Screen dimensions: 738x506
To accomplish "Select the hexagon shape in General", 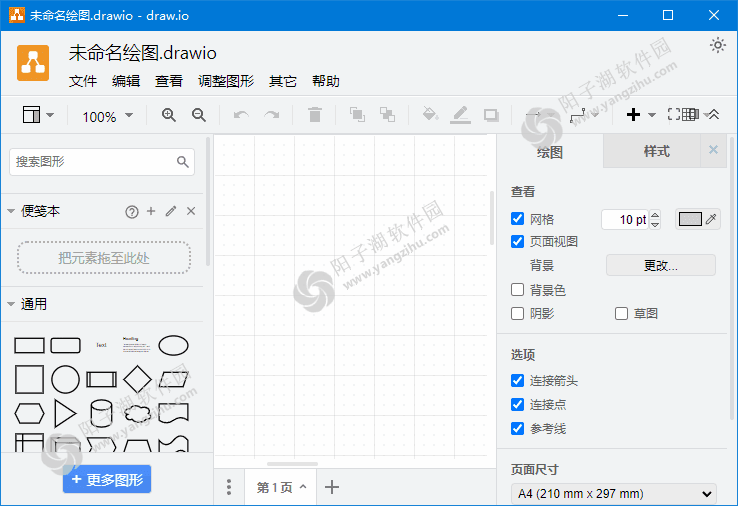I will coord(29,413).
